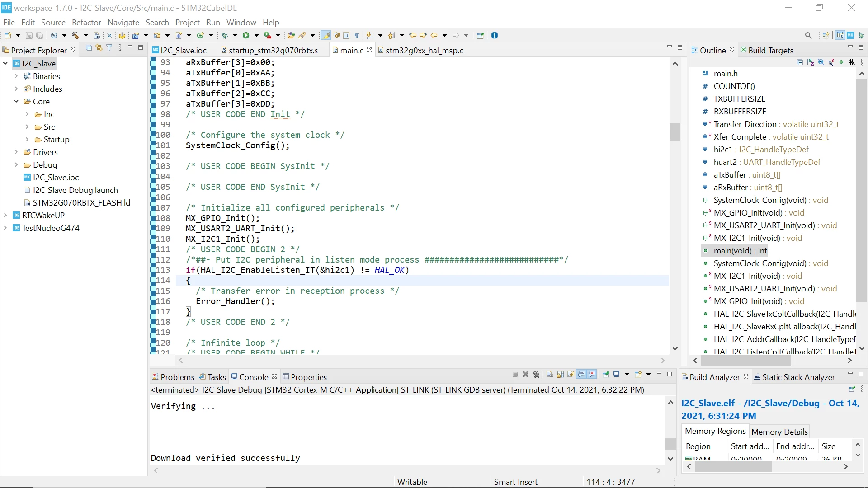Click Sort alphabetically icon in Outline panel

[x=810, y=62]
